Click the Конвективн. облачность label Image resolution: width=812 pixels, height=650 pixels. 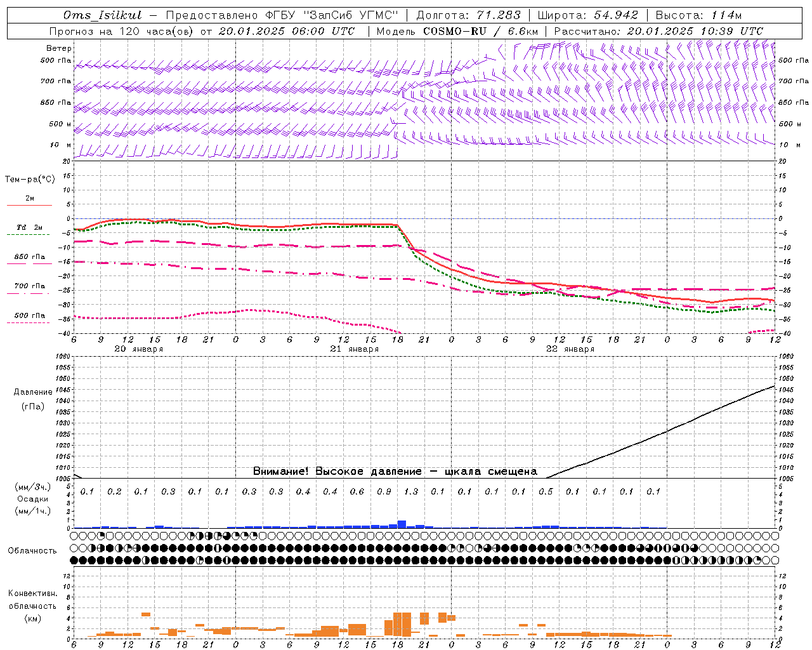(x=32, y=600)
